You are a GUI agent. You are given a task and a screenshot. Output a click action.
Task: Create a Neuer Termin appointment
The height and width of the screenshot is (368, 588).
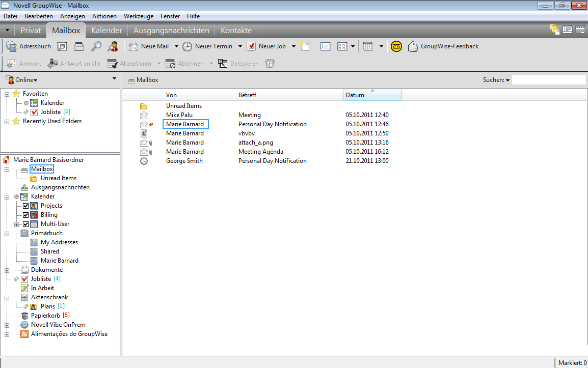pyautogui.click(x=207, y=46)
